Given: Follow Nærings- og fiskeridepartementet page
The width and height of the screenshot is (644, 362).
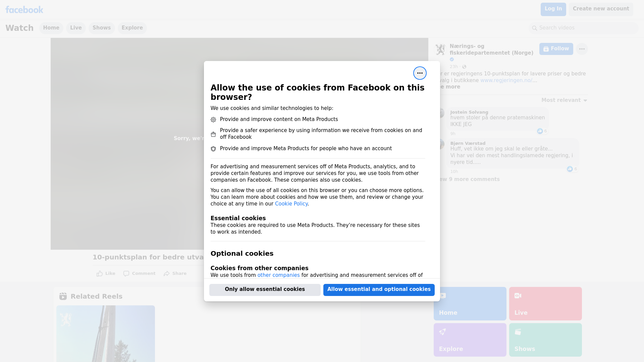Looking at the screenshot, I should [x=556, y=49].
